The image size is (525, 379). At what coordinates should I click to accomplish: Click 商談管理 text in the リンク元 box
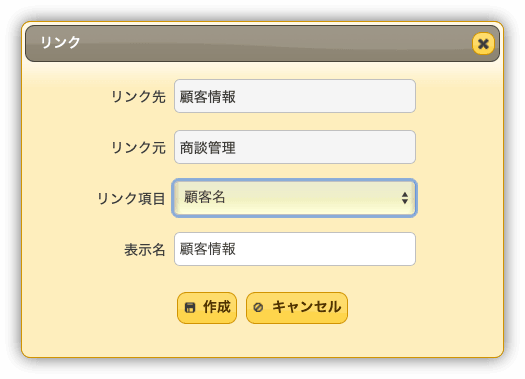pos(208,148)
